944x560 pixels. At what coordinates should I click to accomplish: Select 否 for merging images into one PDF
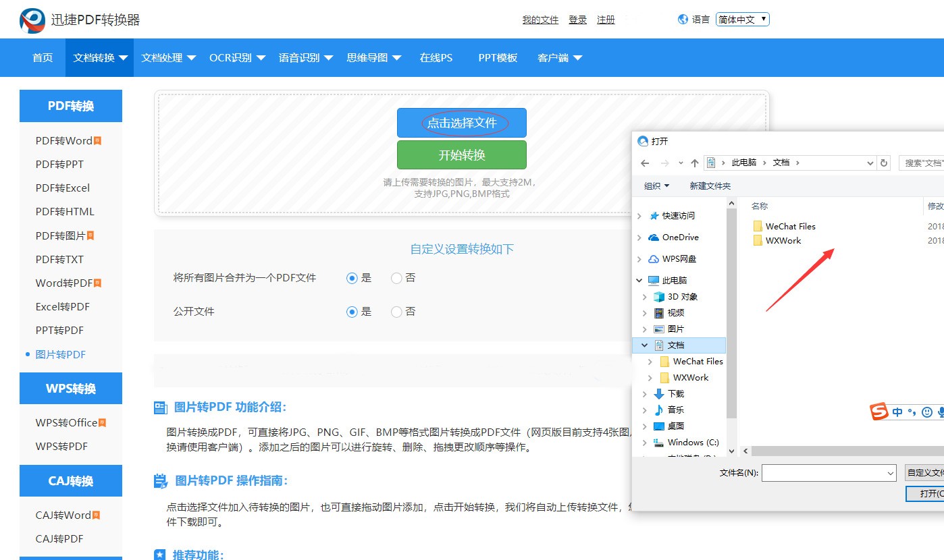pos(396,278)
